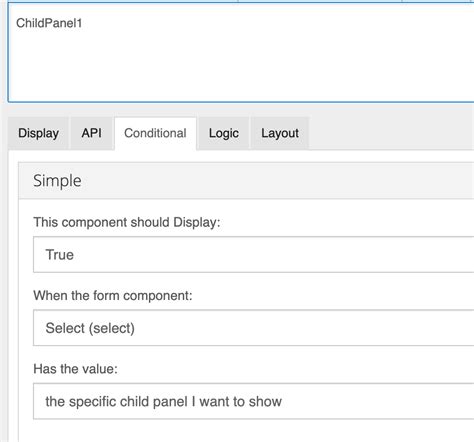The height and width of the screenshot is (442, 474).
Task: Click empty tab strip right of Layout
Action: point(390,133)
